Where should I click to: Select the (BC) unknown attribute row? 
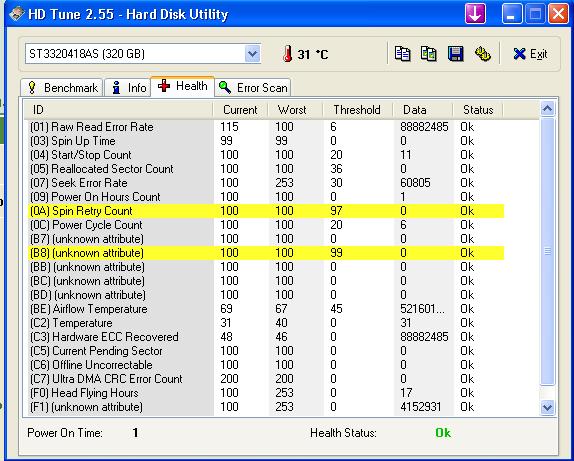point(266,281)
